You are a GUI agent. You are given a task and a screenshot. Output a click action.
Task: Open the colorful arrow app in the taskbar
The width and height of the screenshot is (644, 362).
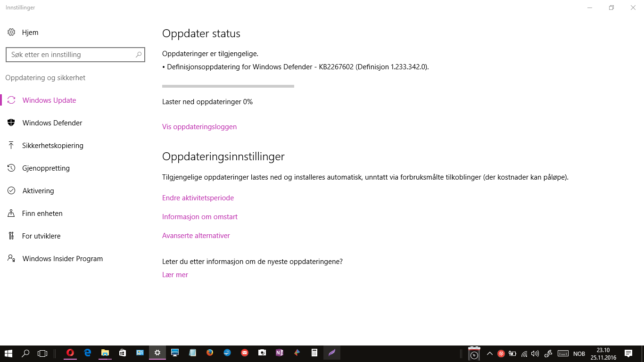[x=297, y=353]
